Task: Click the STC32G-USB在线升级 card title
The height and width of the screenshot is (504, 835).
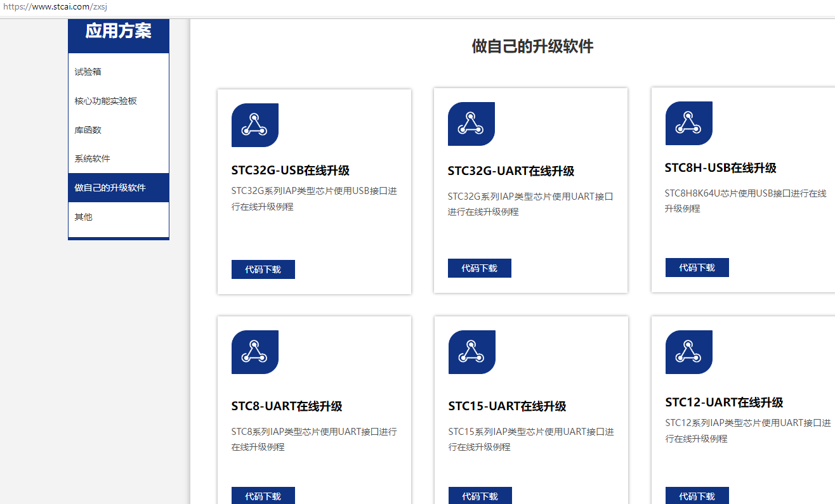Action: pyautogui.click(x=291, y=171)
